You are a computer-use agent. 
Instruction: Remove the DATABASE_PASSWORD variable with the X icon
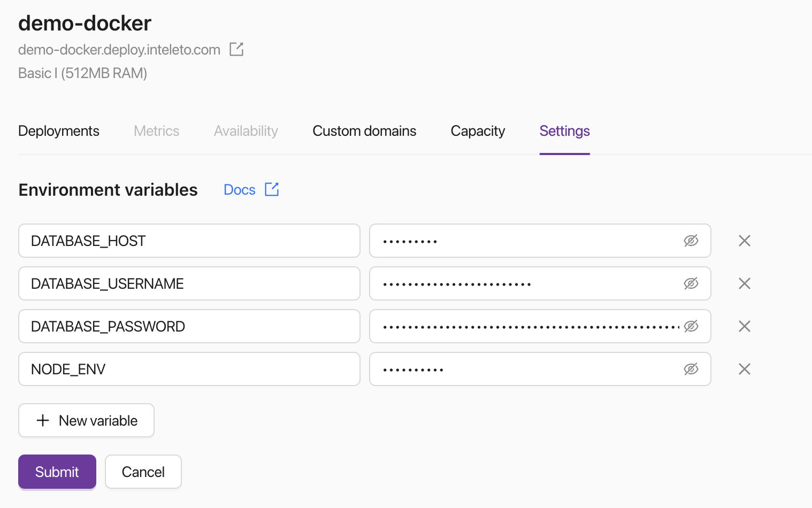click(744, 326)
